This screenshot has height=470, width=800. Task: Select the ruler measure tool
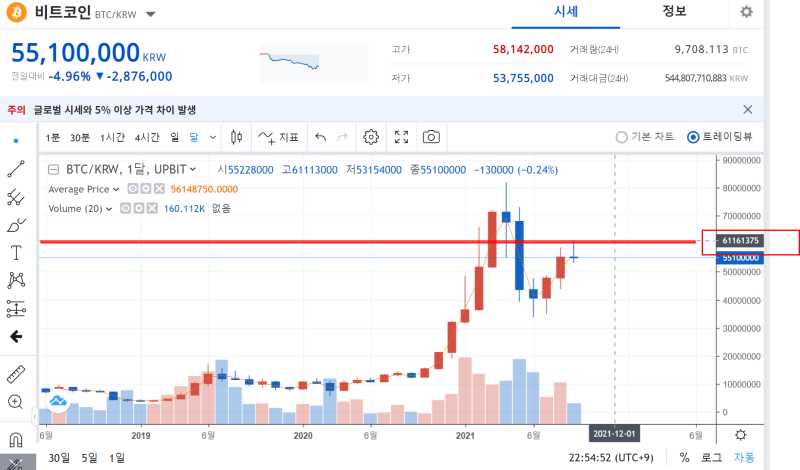[x=16, y=374]
